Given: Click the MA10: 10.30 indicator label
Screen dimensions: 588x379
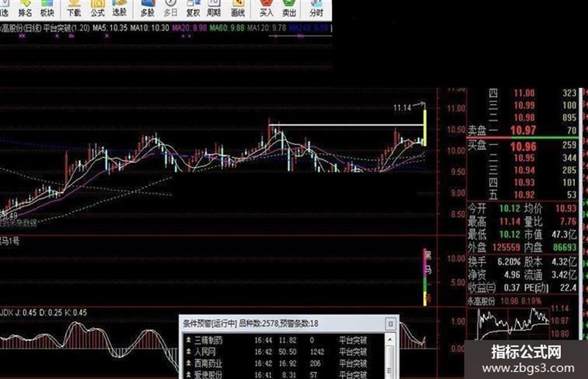Looking at the screenshot, I should click(149, 28).
